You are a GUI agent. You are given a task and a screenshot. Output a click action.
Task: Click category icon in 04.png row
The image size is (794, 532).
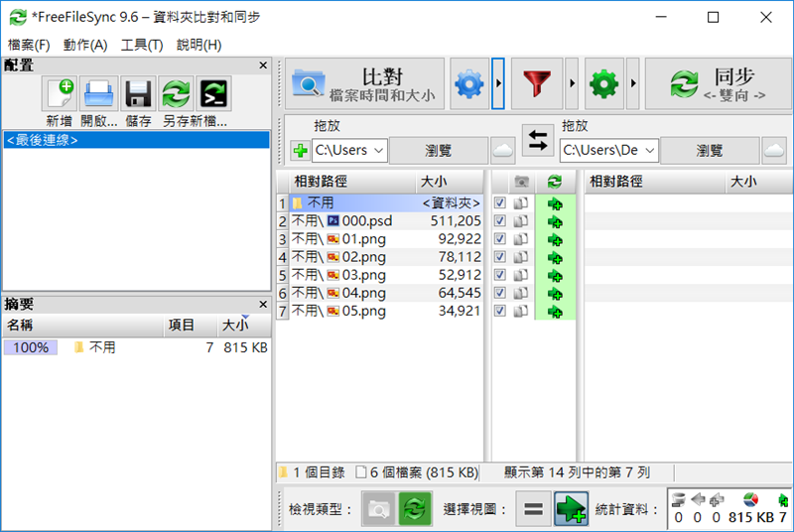point(520,293)
